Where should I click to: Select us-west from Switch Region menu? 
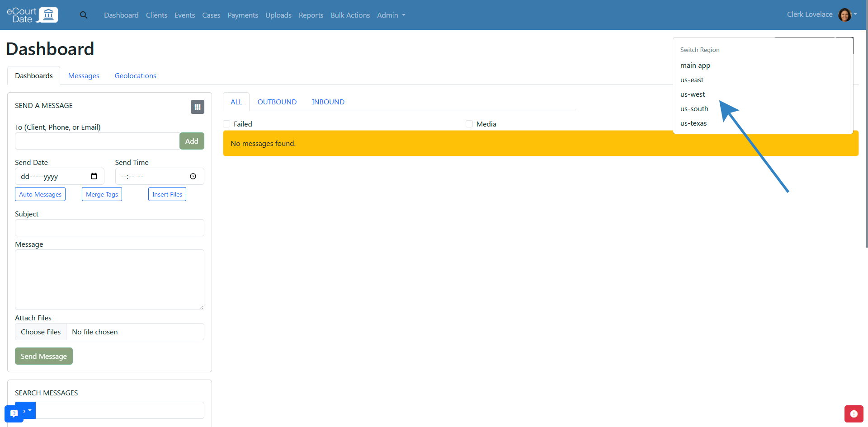coord(693,94)
